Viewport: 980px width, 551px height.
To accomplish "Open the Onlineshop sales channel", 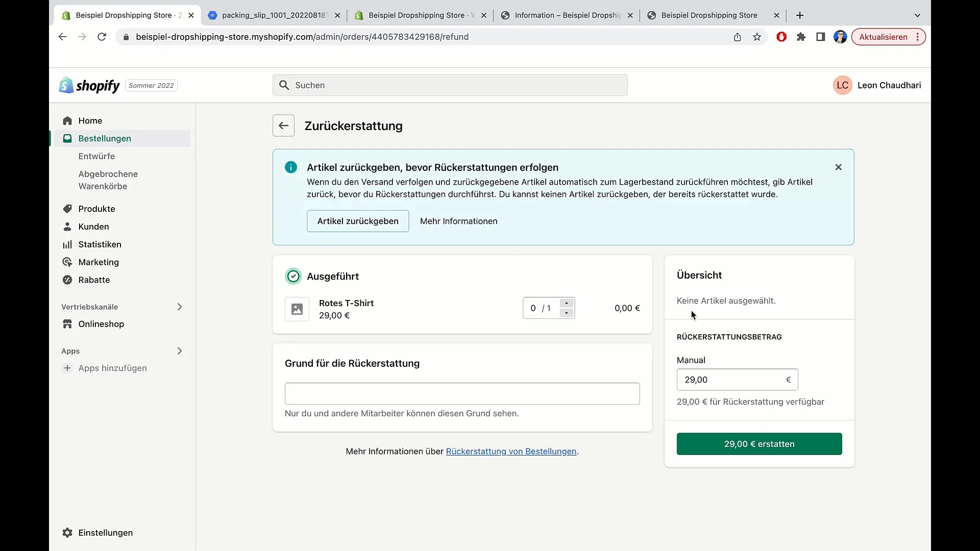I will point(101,324).
